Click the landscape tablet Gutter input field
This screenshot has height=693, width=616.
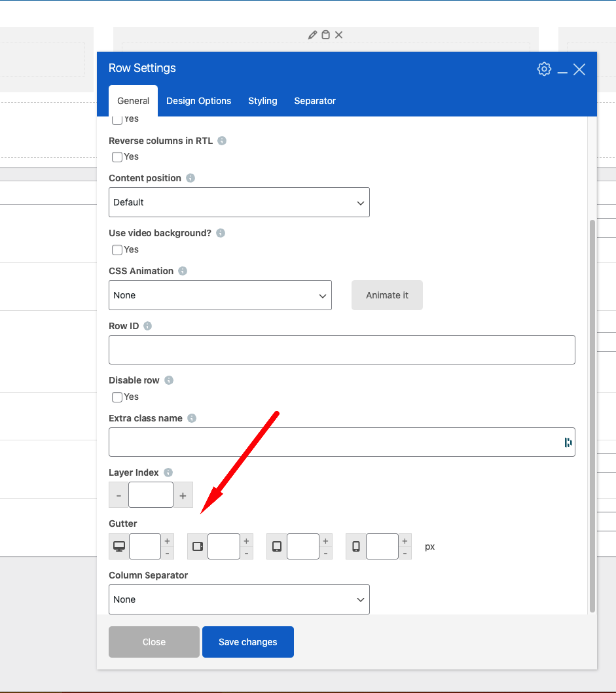pyautogui.click(x=224, y=546)
